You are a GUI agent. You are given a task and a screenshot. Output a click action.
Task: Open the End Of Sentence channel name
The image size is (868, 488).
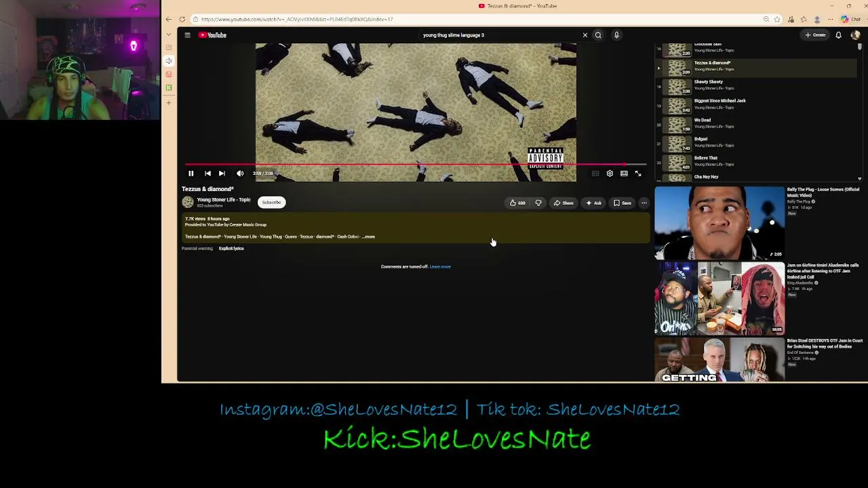(x=800, y=353)
